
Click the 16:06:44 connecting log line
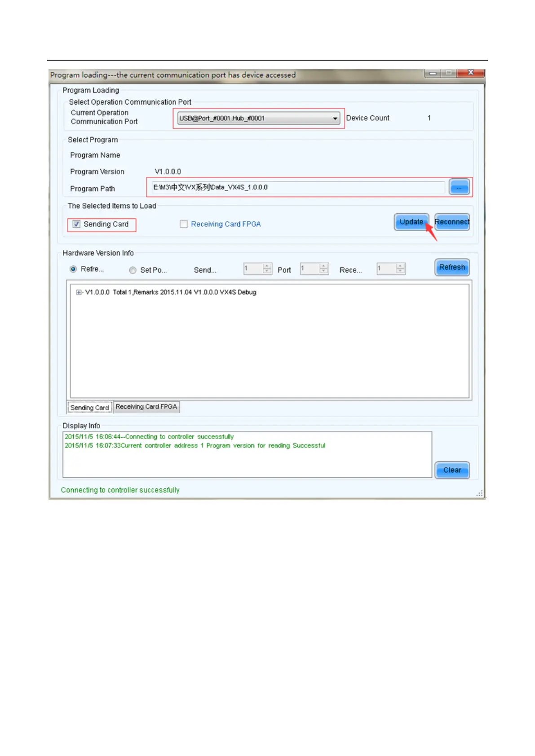[149, 437]
